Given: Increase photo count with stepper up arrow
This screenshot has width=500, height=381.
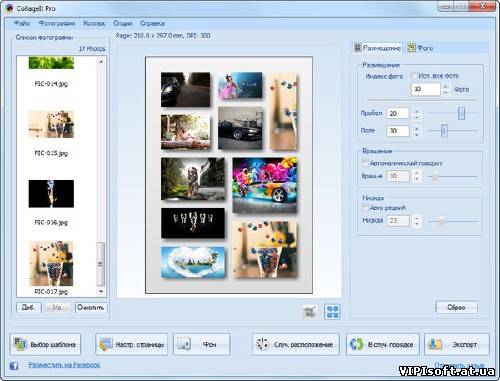Looking at the screenshot, I should (x=446, y=87).
